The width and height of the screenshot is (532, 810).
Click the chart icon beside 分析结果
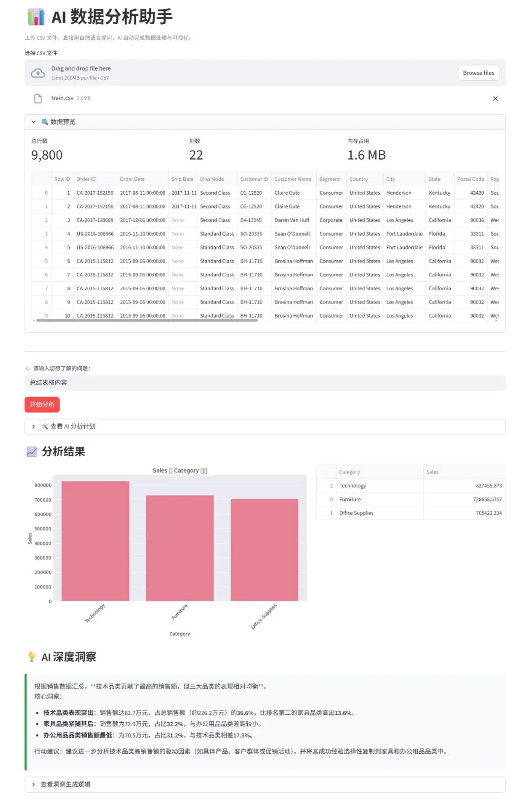(32, 451)
